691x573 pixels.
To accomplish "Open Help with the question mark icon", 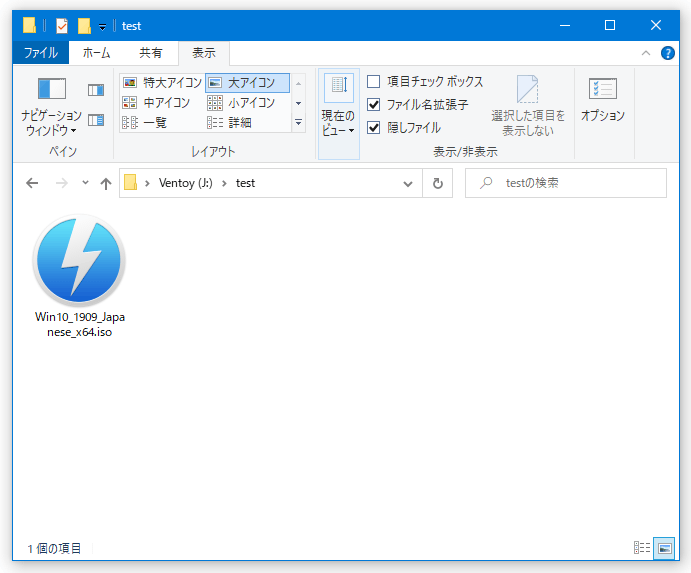I will coord(668,53).
